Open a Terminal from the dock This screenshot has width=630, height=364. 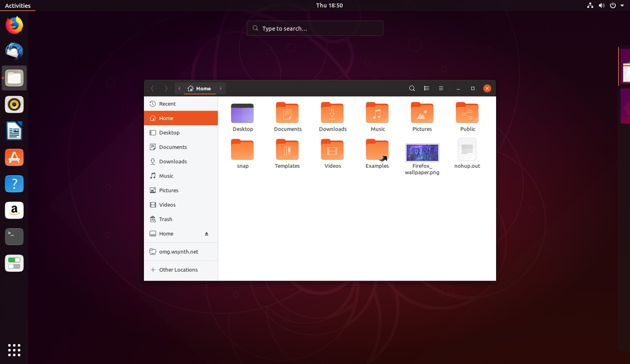pyautogui.click(x=14, y=237)
